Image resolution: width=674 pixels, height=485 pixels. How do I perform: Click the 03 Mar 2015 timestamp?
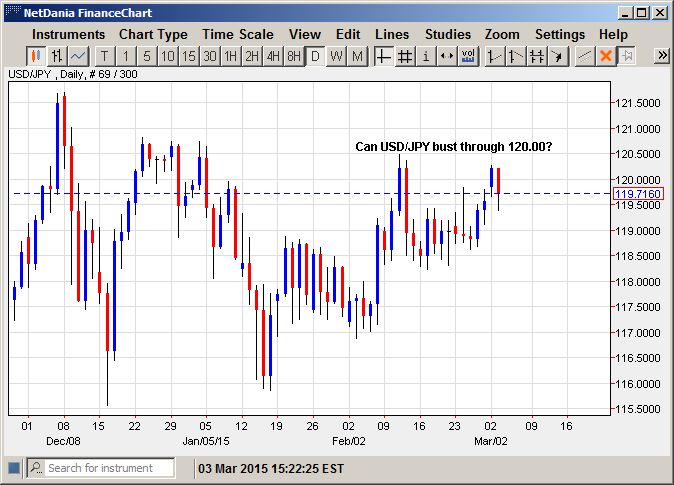click(271, 468)
